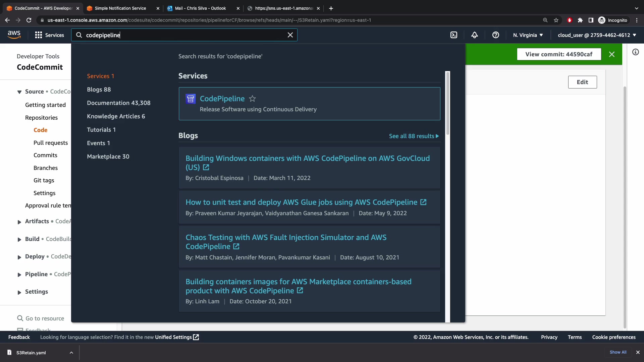The width and height of the screenshot is (644, 362).
Task: Click the notifications bell icon
Action: coord(474,35)
